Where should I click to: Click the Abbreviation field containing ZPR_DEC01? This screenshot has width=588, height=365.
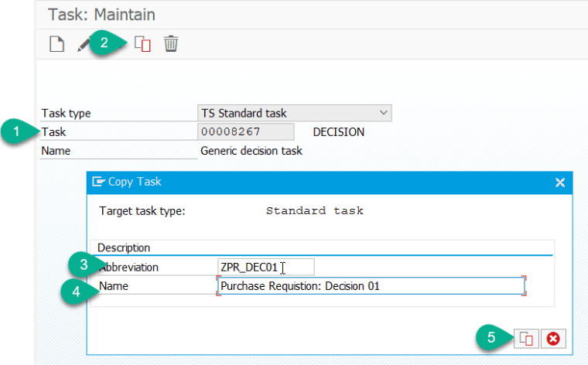click(x=266, y=267)
